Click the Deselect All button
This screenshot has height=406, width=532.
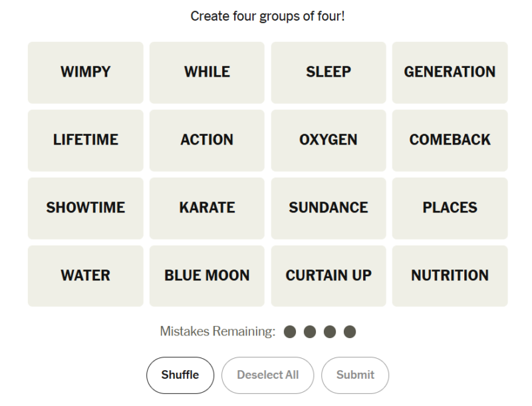point(268,375)
